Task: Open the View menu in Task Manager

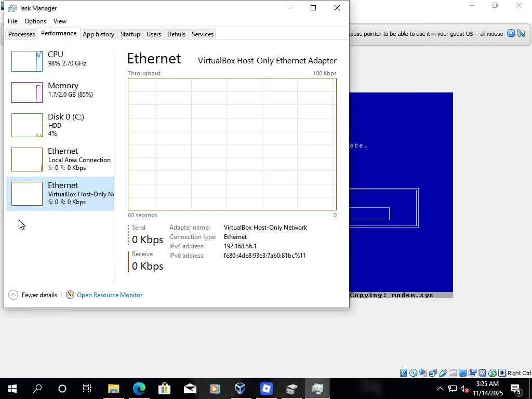Action: pos(60,21)
